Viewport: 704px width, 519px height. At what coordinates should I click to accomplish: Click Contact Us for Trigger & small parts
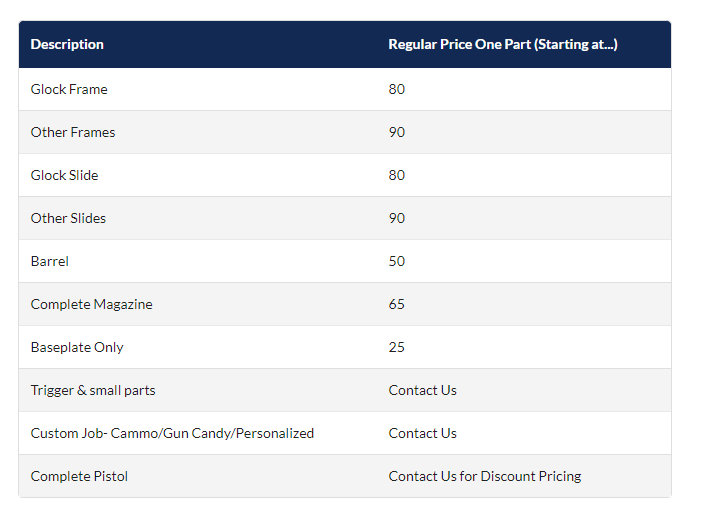422,390
